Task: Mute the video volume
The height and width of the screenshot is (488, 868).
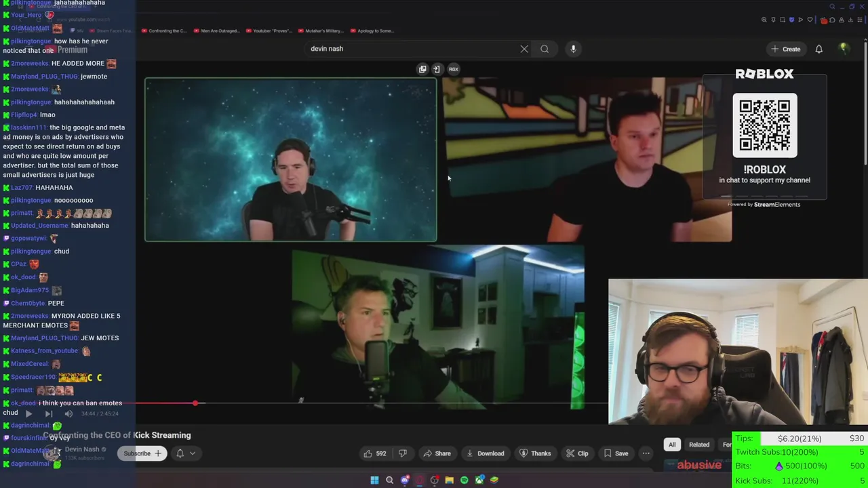Action: point(68,413)
